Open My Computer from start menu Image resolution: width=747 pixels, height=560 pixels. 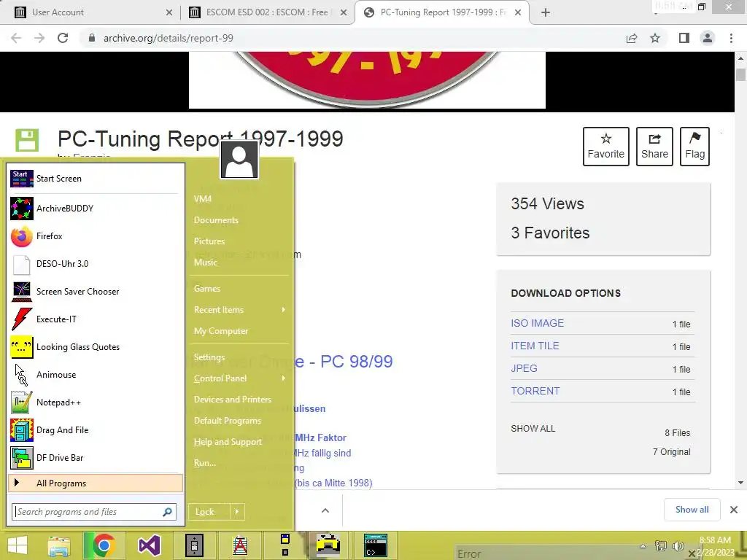(x=221, y=331)
